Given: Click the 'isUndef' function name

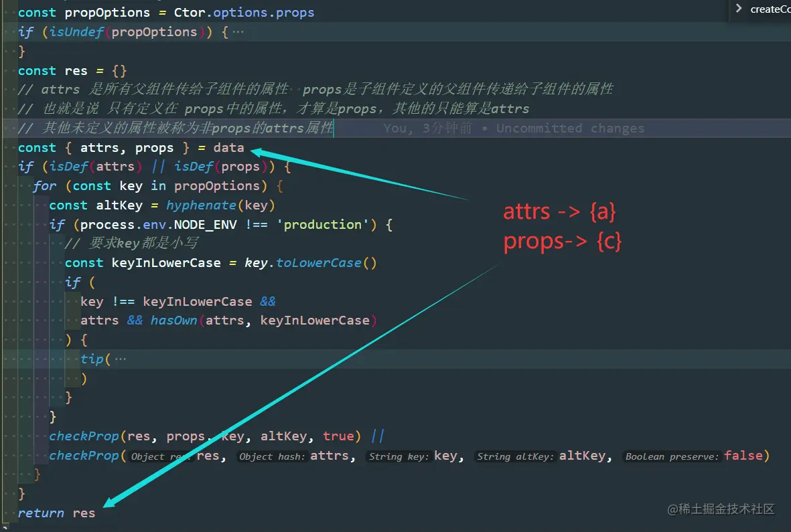Looking at the screenshot, I should (76, 32).
